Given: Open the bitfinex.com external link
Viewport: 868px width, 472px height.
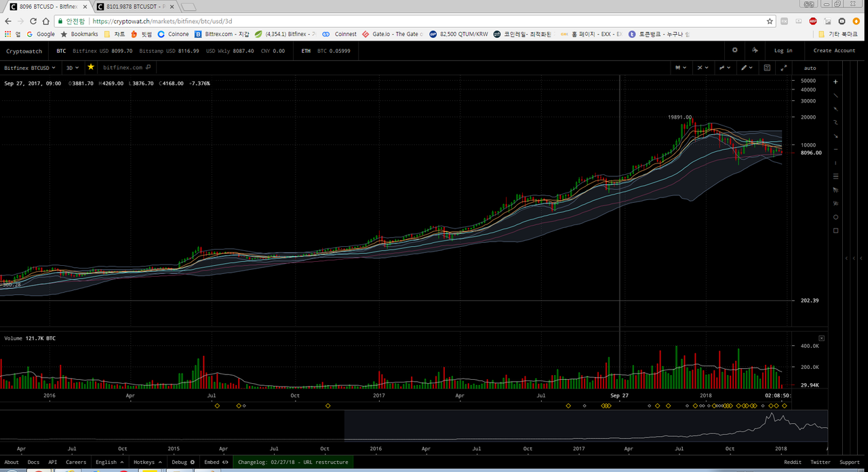Looking at the screenshot, I should (x=126, y=68).
